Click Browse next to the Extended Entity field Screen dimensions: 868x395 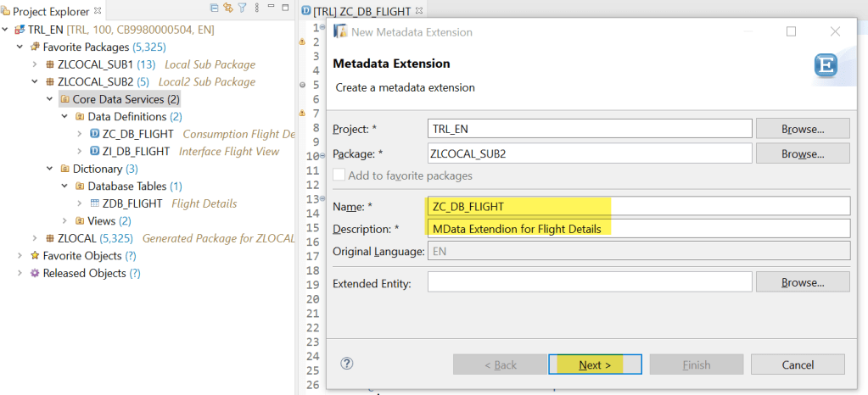pos(803,282)
